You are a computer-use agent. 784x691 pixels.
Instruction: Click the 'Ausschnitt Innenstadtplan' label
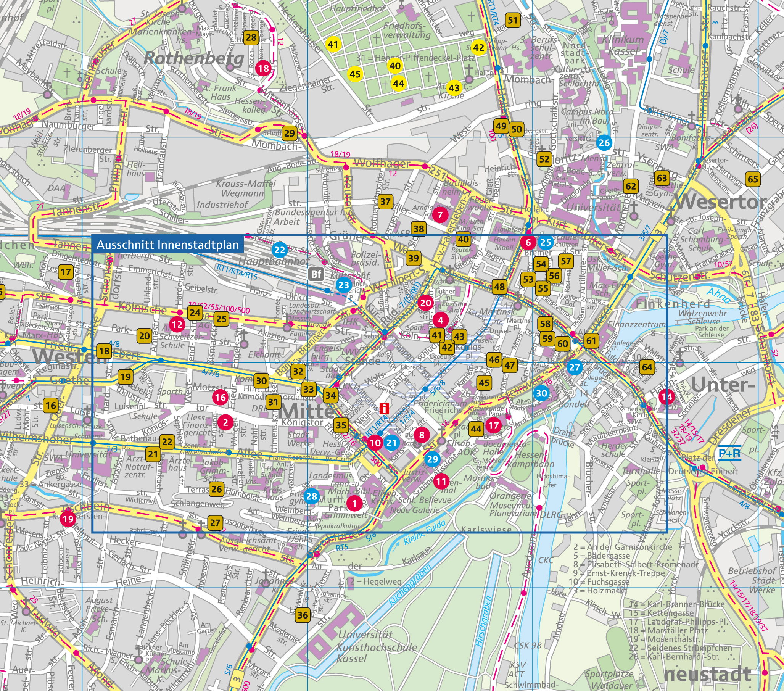[x=167, y=245]
